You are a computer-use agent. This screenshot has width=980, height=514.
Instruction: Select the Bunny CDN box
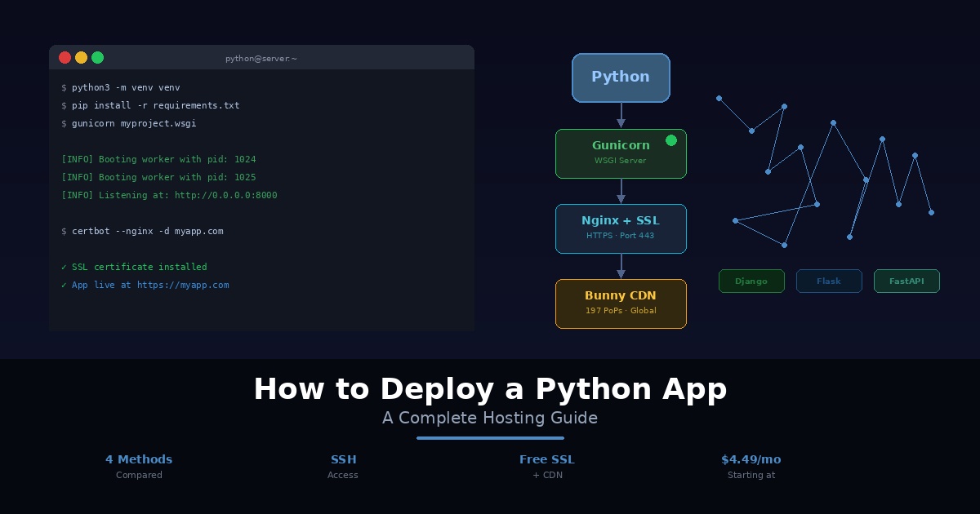click(x=621, y=304)
